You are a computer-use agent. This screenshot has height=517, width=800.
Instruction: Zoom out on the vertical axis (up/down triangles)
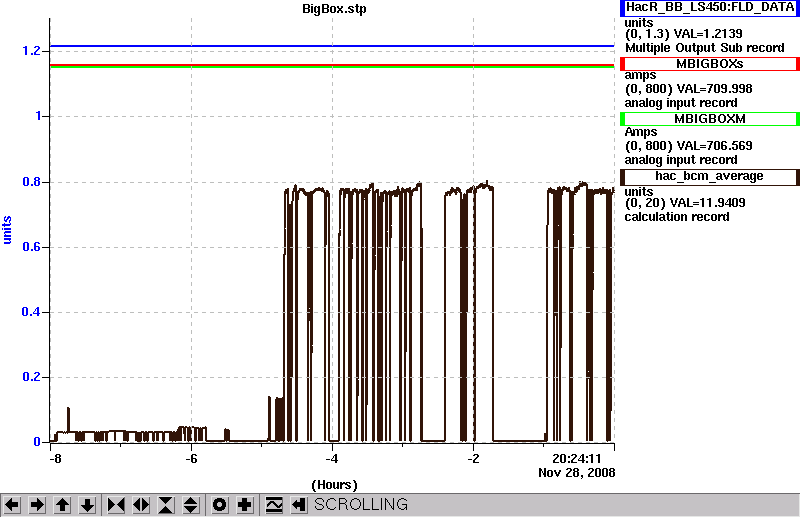(x=190, y=505)
